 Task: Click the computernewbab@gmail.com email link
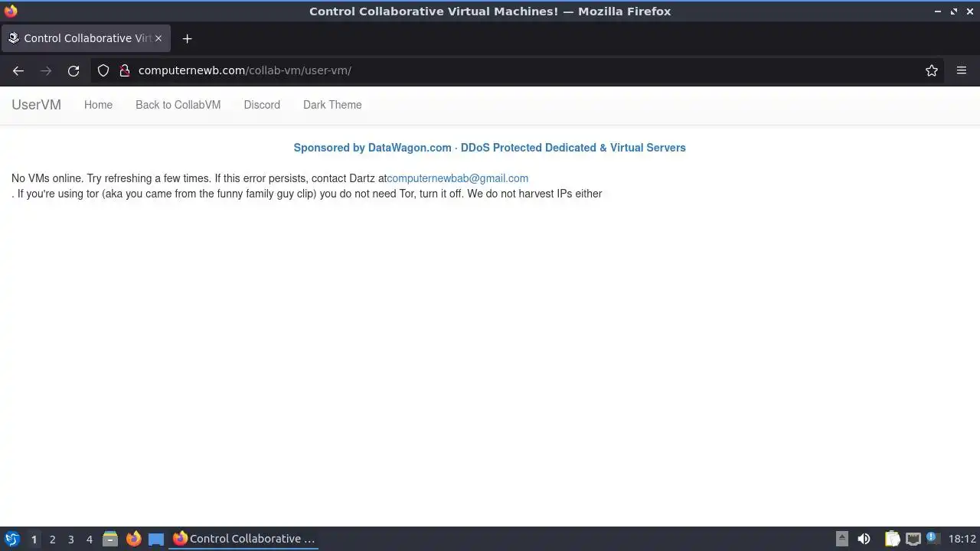pyautogui.click(x=457, y=178)
